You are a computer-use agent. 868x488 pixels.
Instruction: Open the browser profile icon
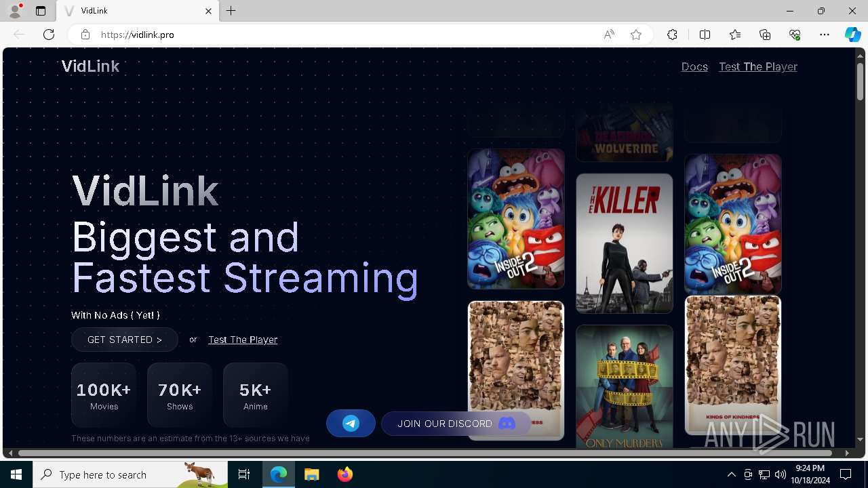15,11
